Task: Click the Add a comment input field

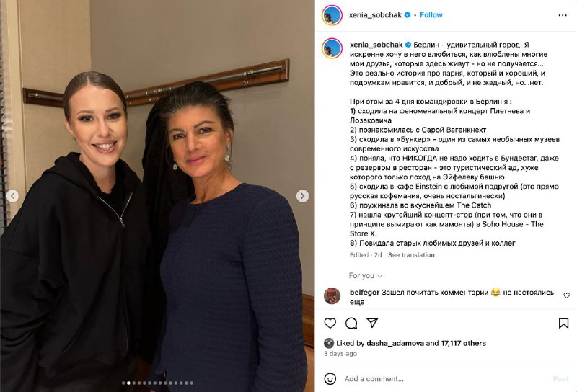Action: (445, 379)
